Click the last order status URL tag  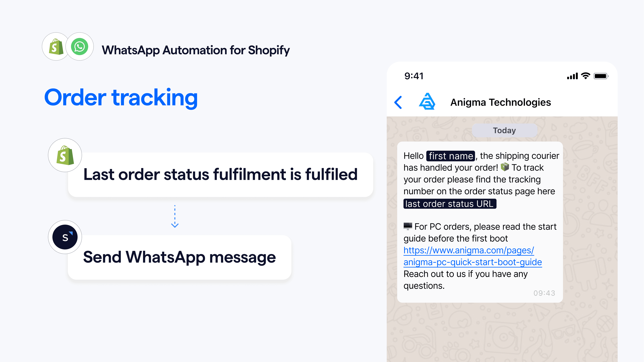coord(449,204)
